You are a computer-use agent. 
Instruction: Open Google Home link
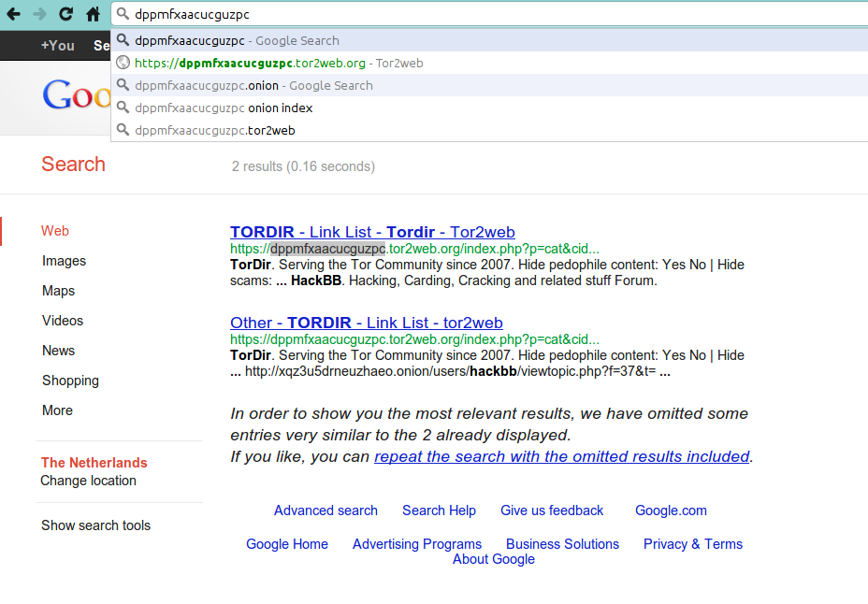tap(287, 544)
